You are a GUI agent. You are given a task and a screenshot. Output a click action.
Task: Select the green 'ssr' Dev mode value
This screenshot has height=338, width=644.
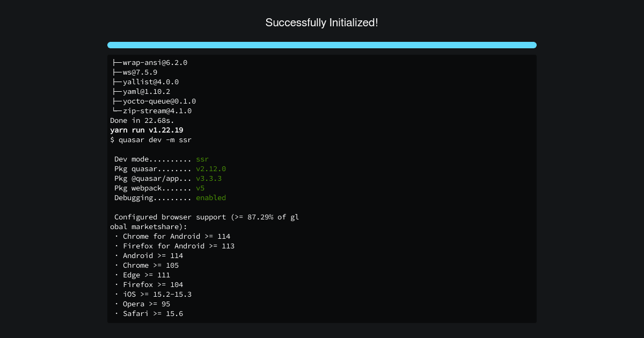pos(202,159)
